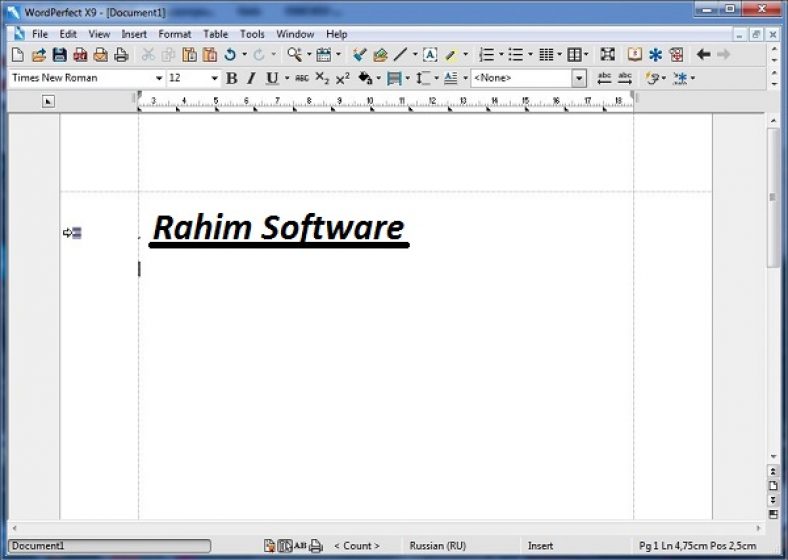Click the Print icon in the toolbar
The image size is (788, 560).
pos(121,54)
